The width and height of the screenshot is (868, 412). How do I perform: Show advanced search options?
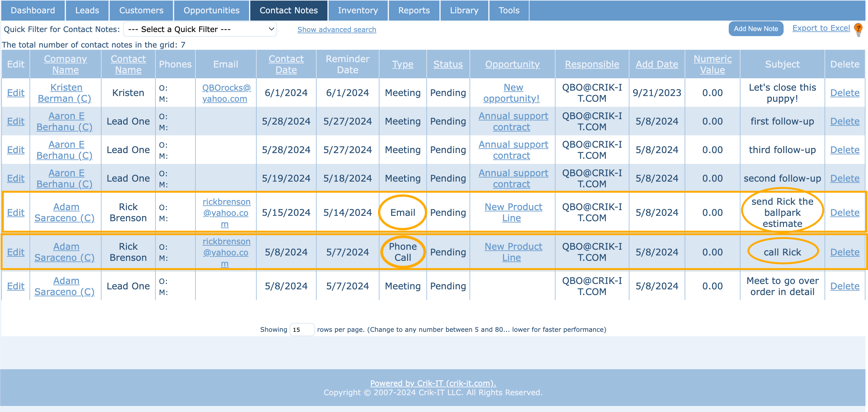336,29
